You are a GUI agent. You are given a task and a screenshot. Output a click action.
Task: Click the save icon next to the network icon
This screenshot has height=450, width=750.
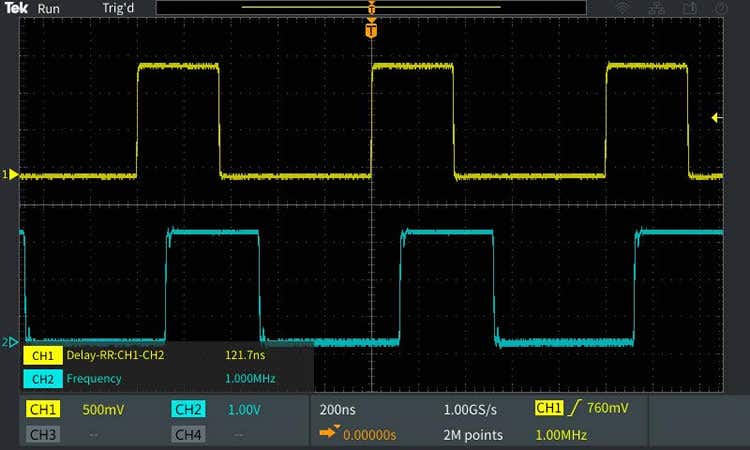(x=689, y=8)
